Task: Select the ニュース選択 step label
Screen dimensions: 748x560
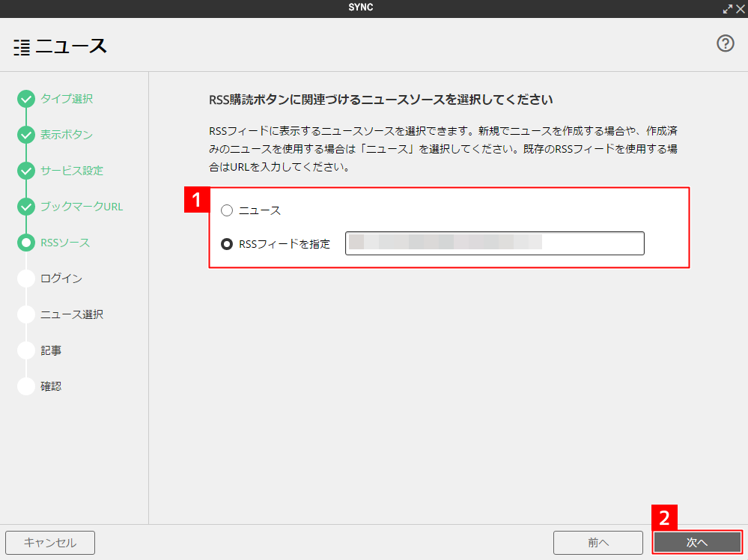Action: [72, 314]
